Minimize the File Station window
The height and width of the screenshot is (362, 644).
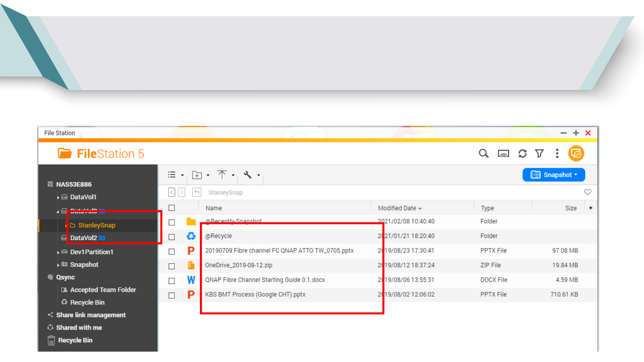(563, 133)
